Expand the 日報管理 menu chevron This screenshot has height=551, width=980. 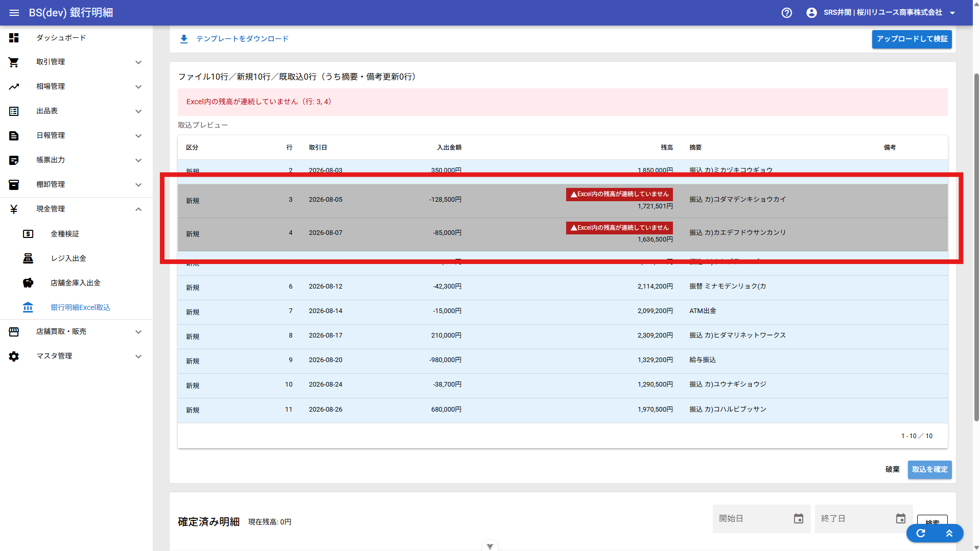[138, 136]
